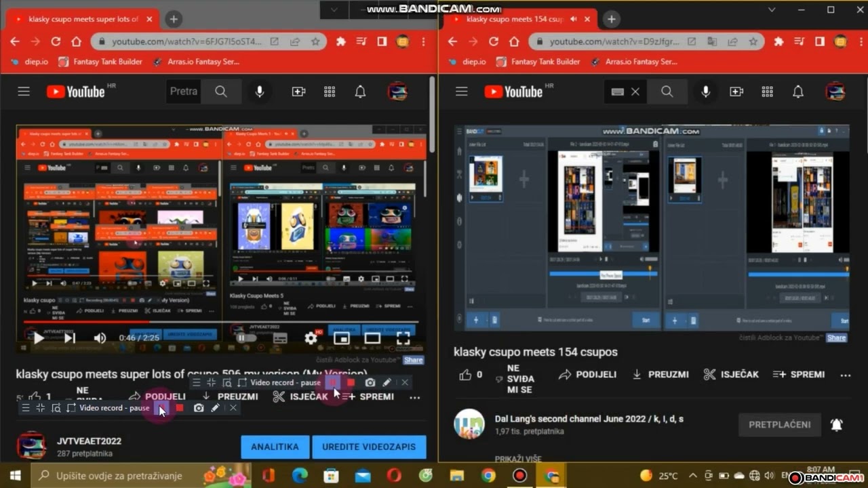This screenshot has height=488, width=868.
Task: Open more actions ellipsis in right window
Action: coord(845,375)
